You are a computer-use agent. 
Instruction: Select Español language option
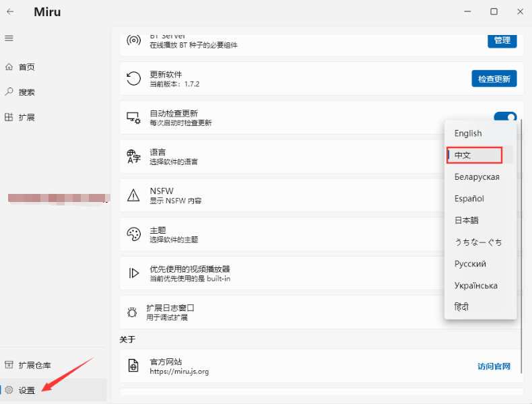[x=469, y=199]
